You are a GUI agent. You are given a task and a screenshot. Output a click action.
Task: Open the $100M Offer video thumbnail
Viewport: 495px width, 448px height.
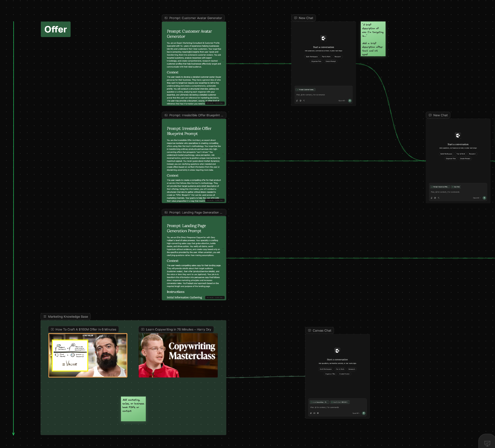click(88, 355)
